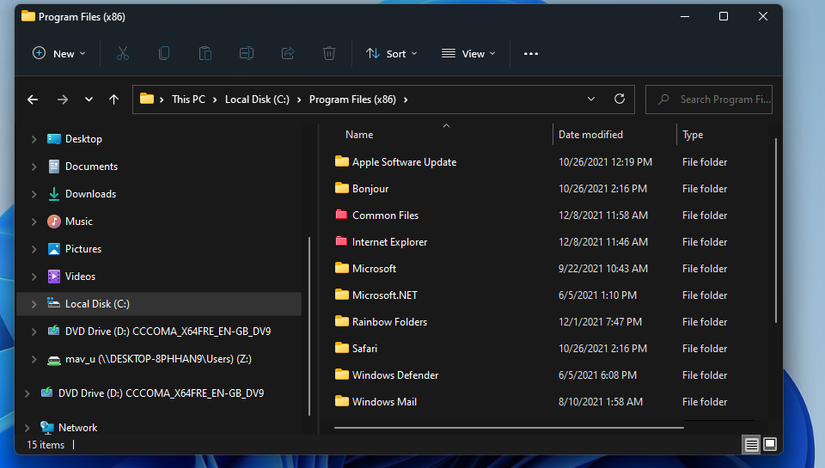
Task: Expand the Network tree node
Action: (x=27, y=427)
